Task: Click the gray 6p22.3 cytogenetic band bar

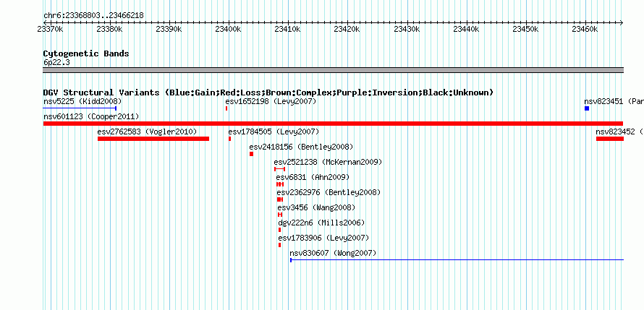Action: (333, 70)
